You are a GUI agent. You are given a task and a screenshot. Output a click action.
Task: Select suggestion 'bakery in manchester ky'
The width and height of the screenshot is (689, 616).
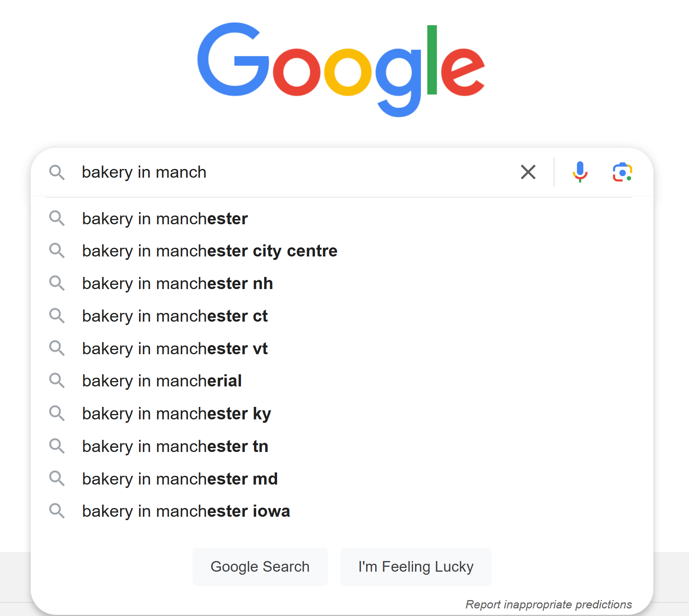tap(176, 413)
